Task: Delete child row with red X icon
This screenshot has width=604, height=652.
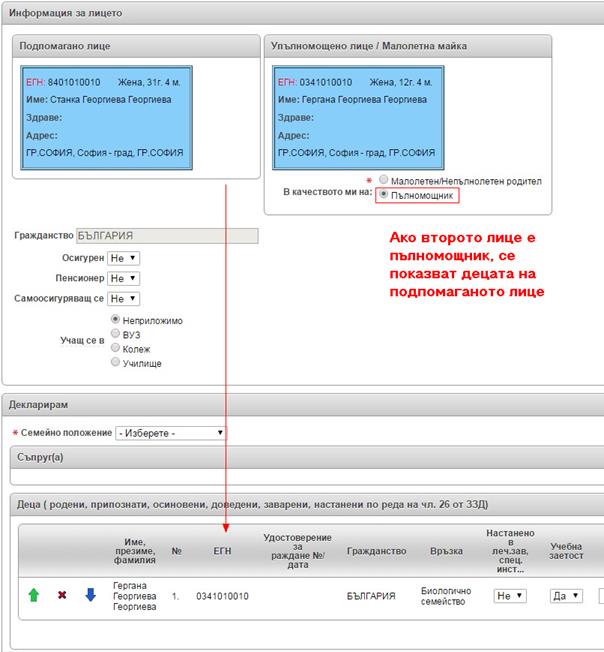Action: (62, 595)
